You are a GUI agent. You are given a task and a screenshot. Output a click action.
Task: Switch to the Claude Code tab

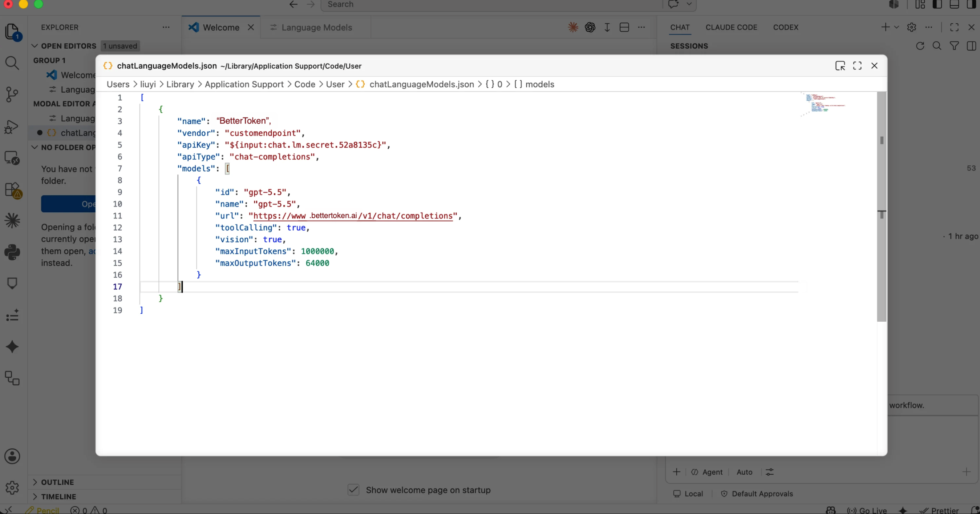pyautogui.click(x=731, y=27)
